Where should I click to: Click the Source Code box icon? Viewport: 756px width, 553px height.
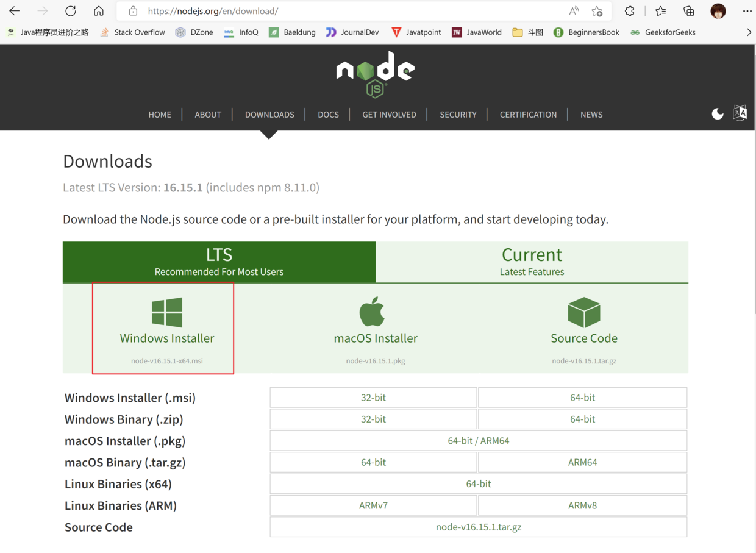[x=583, y=312]
